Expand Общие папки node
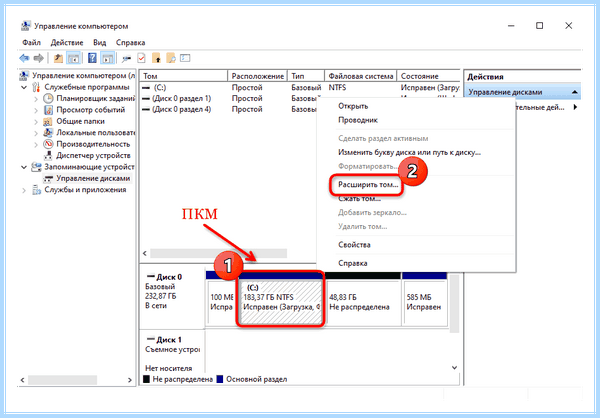The height and width of the screenshot is (418, 600). [36, 122]
